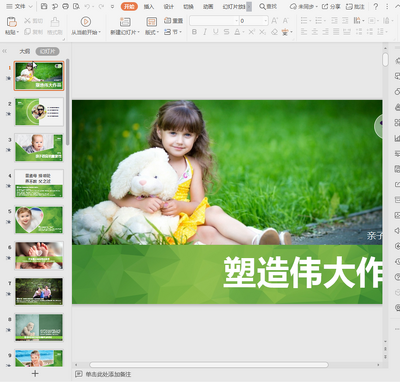Open the Design (设计) ribbon tab
The image size is (400, 382).
click(169, 6)
